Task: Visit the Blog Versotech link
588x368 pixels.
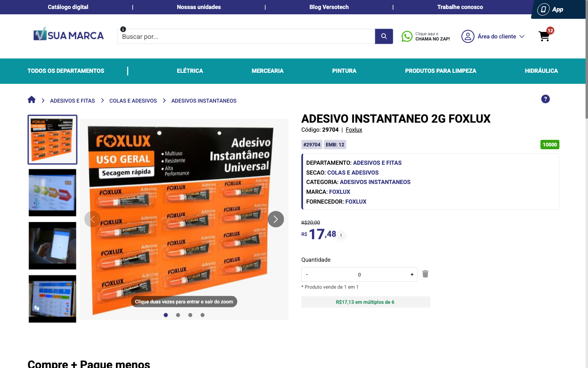Action: 329,7
